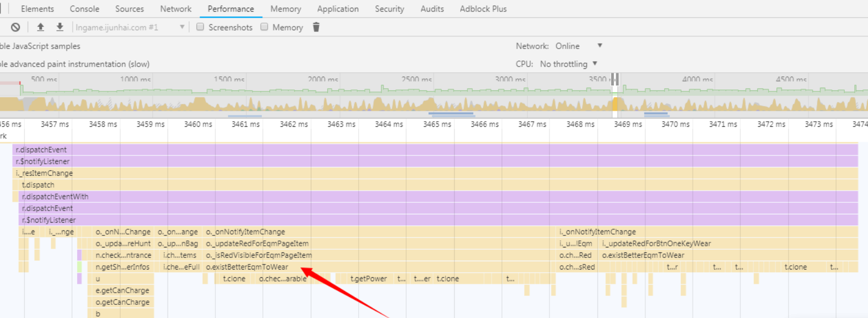Click the trash collect garbage icon
Screen dimensions: 868x318
click(x=316, y=27)
